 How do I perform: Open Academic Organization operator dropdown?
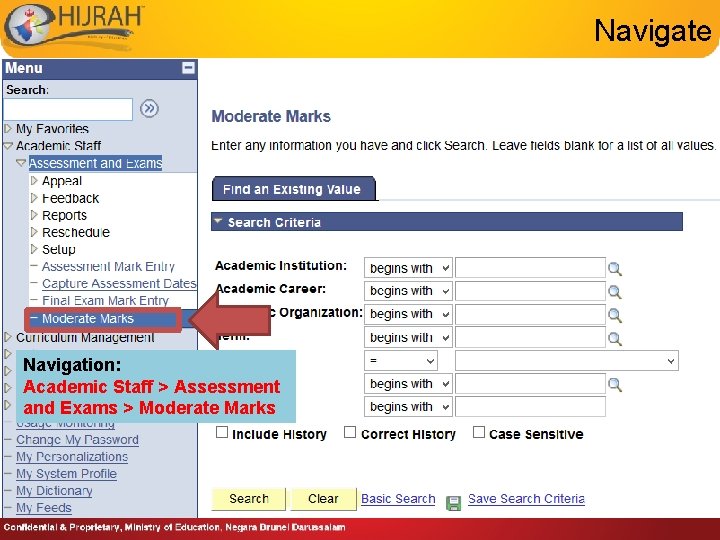[408, 314]
